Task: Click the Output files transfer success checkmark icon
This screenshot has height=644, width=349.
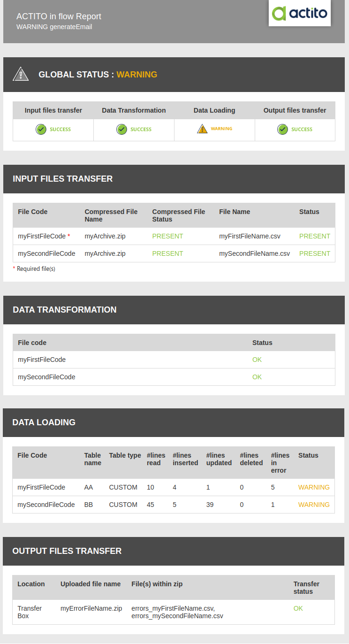Action: point(282,129)
